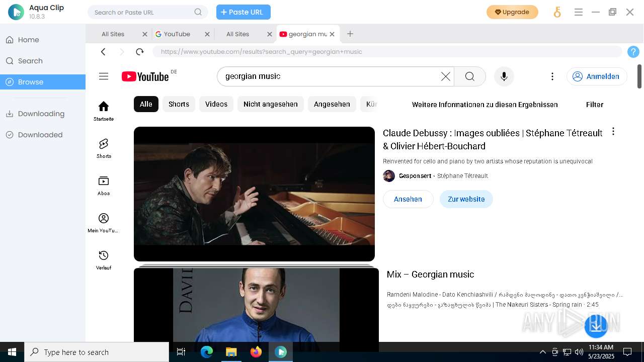Open File Explorer from taskbar
644x362 pixels.
231,352
